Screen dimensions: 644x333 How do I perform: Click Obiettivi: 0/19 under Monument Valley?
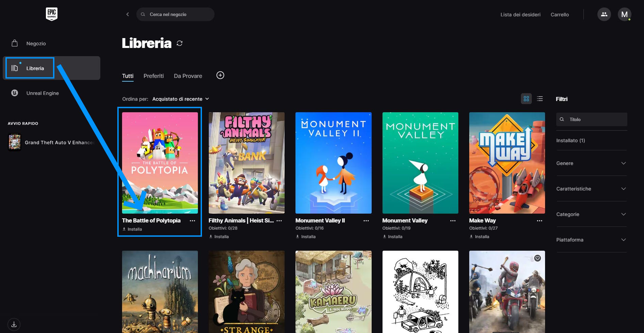[x=396, y=228]
